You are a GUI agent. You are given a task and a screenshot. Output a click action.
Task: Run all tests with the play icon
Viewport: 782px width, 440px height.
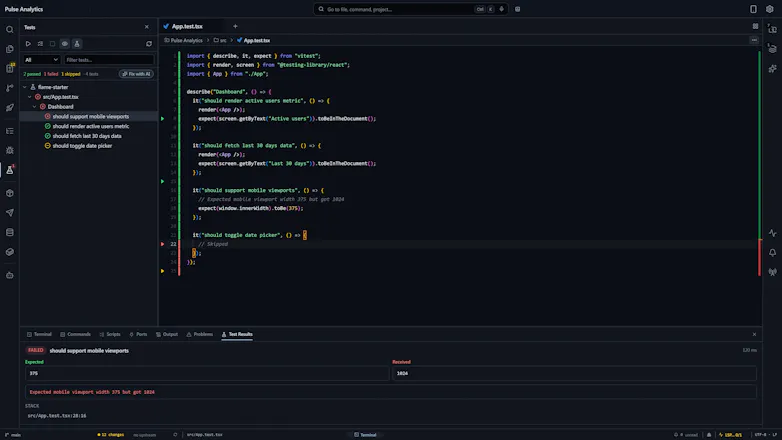point(28,44)
